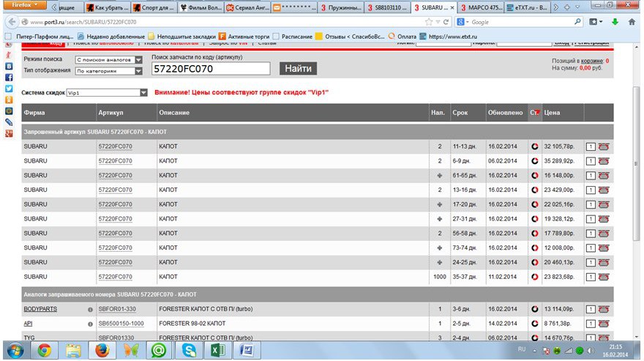Screen dimensions: 644x361
Task: Open info icon next to BODYPARTS
Action: (90, 310)
